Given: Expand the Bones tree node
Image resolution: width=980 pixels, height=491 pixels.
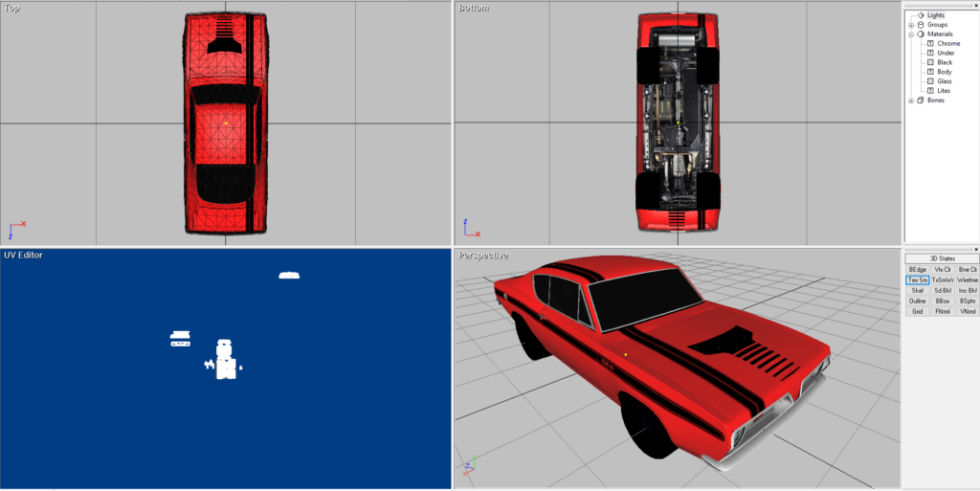Looking at the screenshot, I should click(x=911, y=100).
